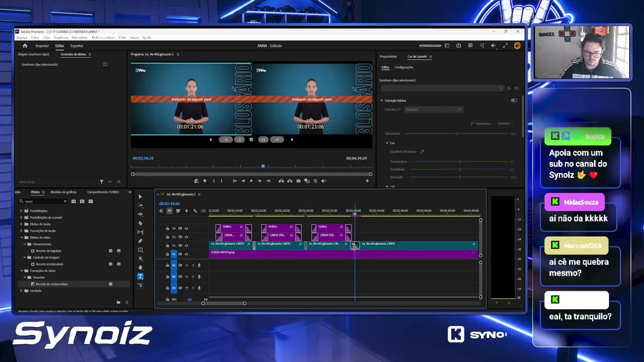Click the -5 trim button
This screenshot has width=644, height=362.
pos(225,140)
